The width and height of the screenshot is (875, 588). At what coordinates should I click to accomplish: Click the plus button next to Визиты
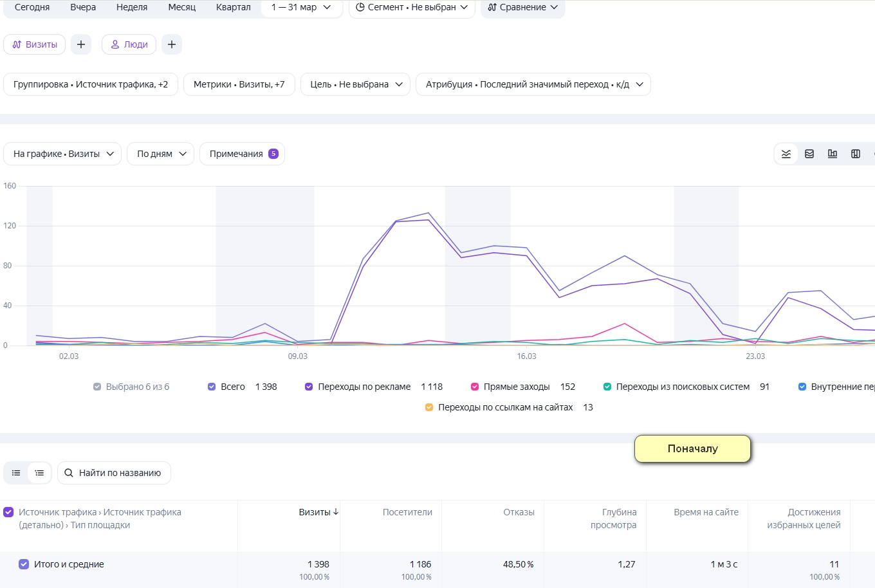[81, 44]
